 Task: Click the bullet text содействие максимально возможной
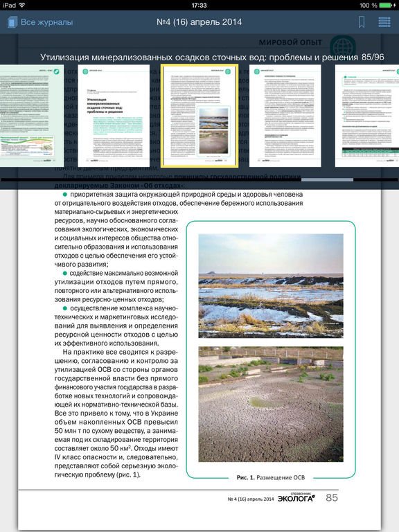(x=116, y=286)
